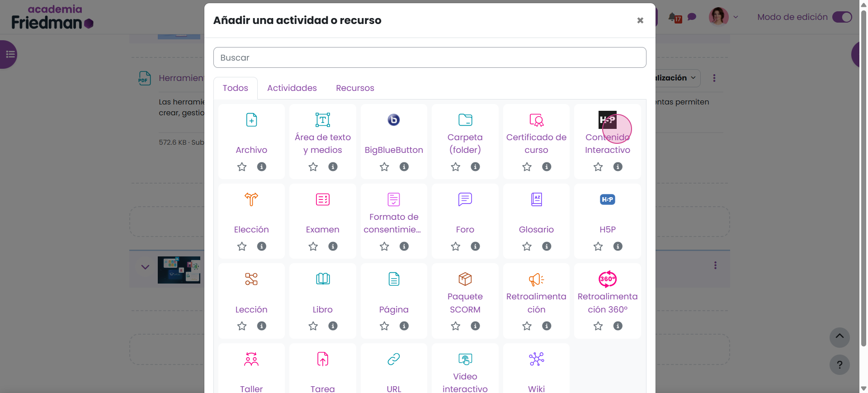Open the Herramientas PDF file icon
This screenshot has width=868, height=393.
pyautogui.click(x=145, y=78)
